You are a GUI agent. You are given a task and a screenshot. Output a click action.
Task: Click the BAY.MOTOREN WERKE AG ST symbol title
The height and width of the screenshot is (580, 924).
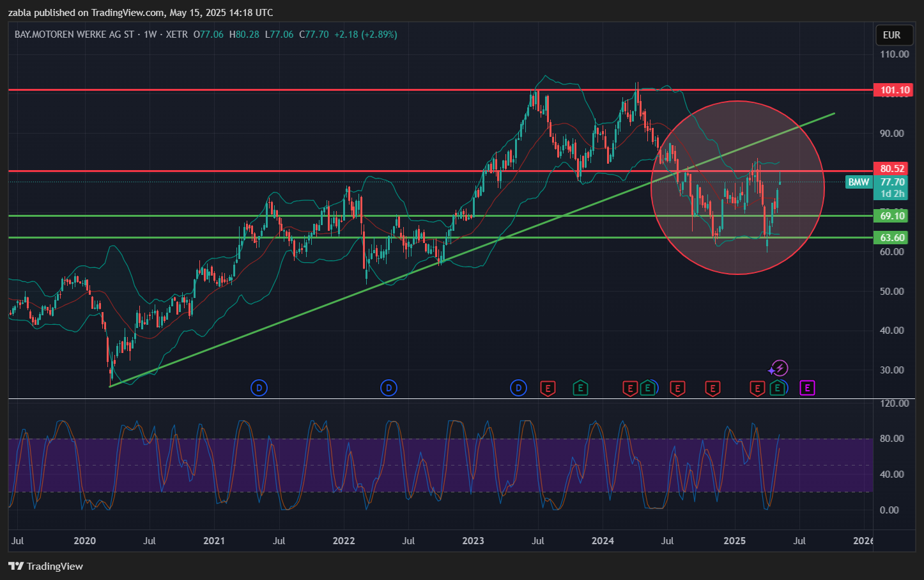(74, 35)
